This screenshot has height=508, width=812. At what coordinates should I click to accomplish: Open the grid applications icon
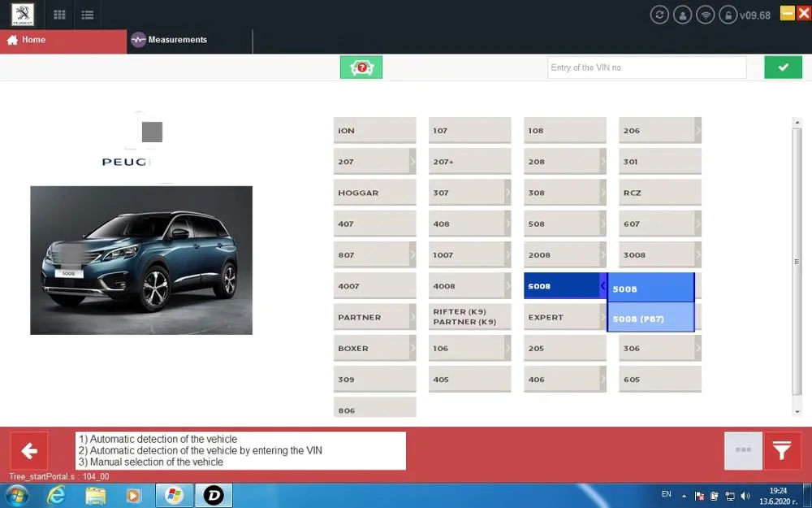pos(58,14)
